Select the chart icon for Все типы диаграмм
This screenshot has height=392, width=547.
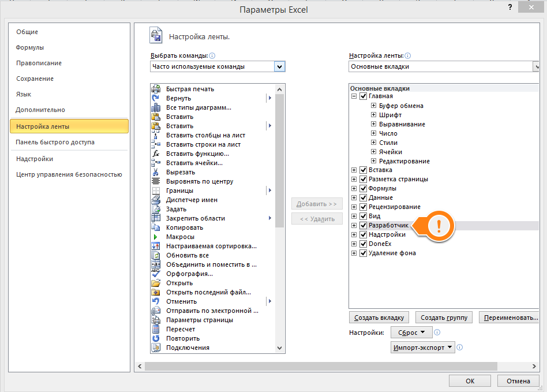(156, 107)
